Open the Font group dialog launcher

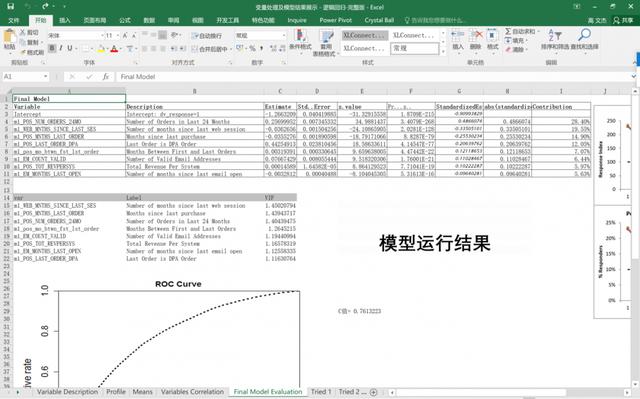[x=136, y=63]
